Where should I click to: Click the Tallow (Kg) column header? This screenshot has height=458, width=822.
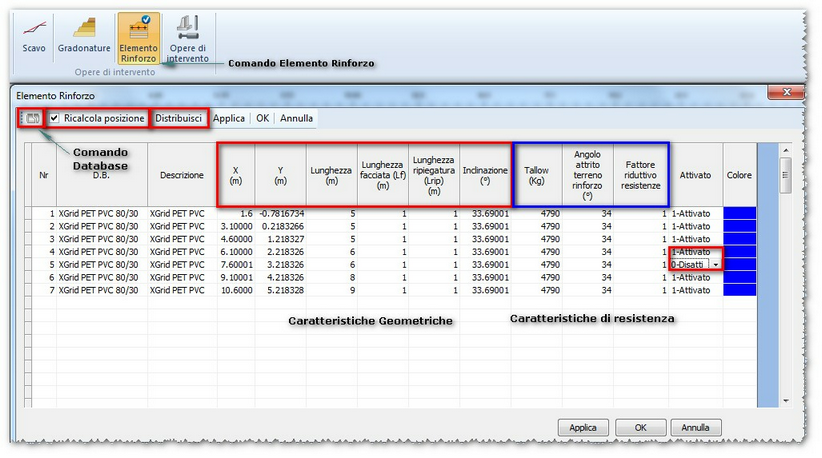[536, 175]
